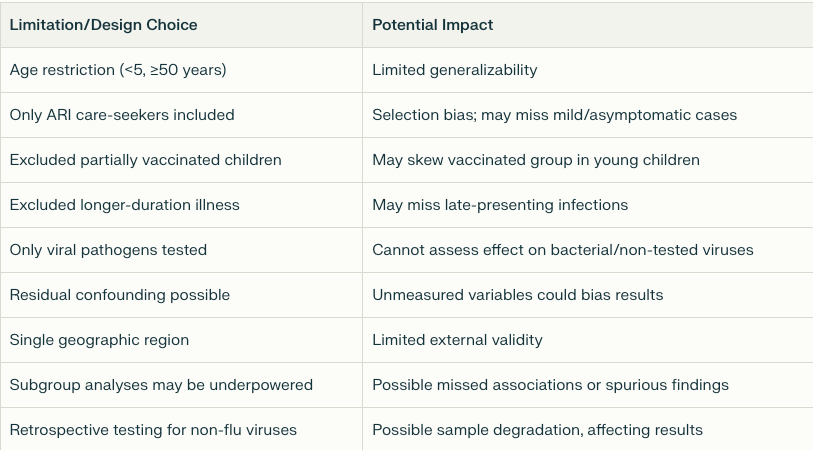Select "Only viral pathogens tested" cell
This screenshot has height=450, width=813.
(110, 250)
